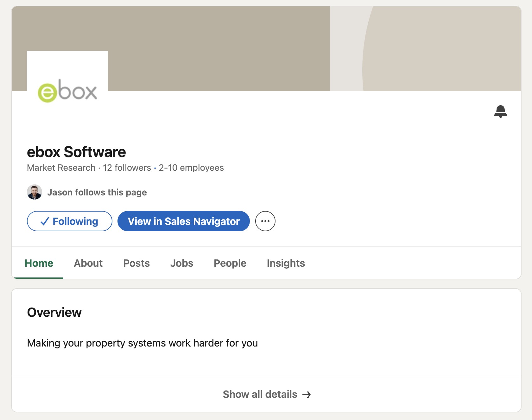Viewport: 532px width, 420px height.
Task: Switch to the Insights tab
Action: 285,263
